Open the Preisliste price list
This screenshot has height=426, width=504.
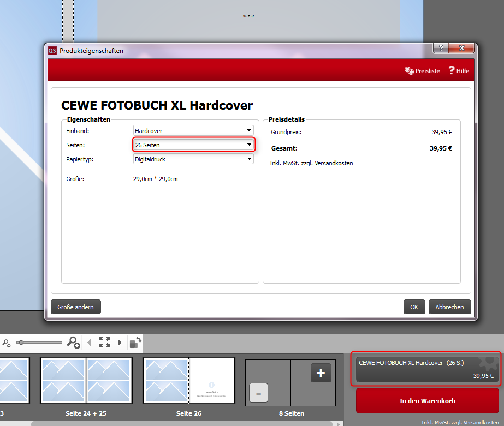point(422,71)
